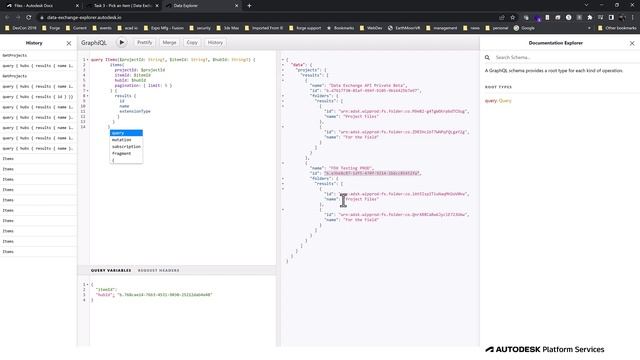This screenshot has height=360, width=640.
Task: Choose 'query' from autocomplete list
Action: coord(126,133)
